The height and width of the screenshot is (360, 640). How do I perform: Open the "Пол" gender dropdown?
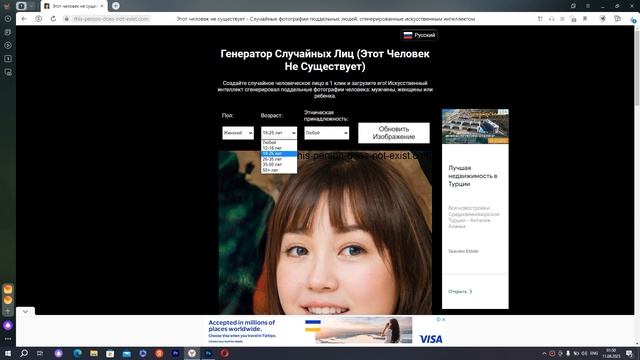pyautogui.click(x=238, y=133)
